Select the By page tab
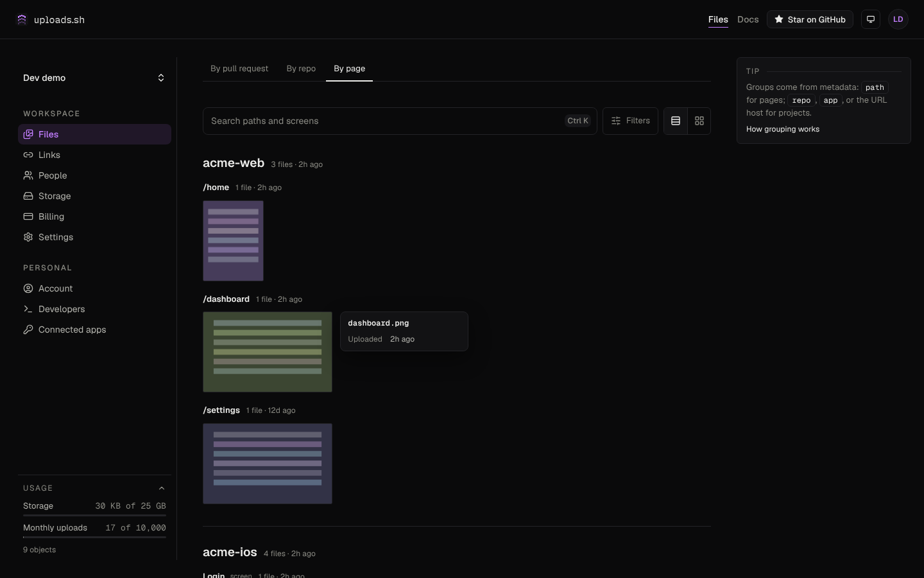 tap(349, 69)
